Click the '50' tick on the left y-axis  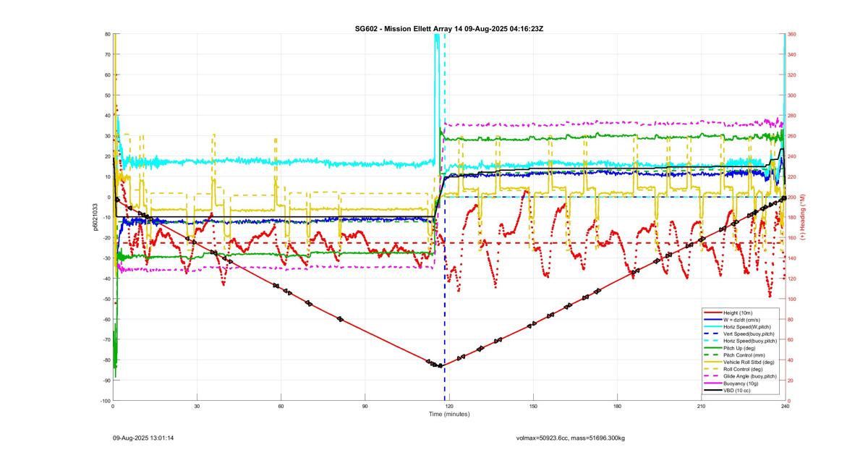point(107,95)
